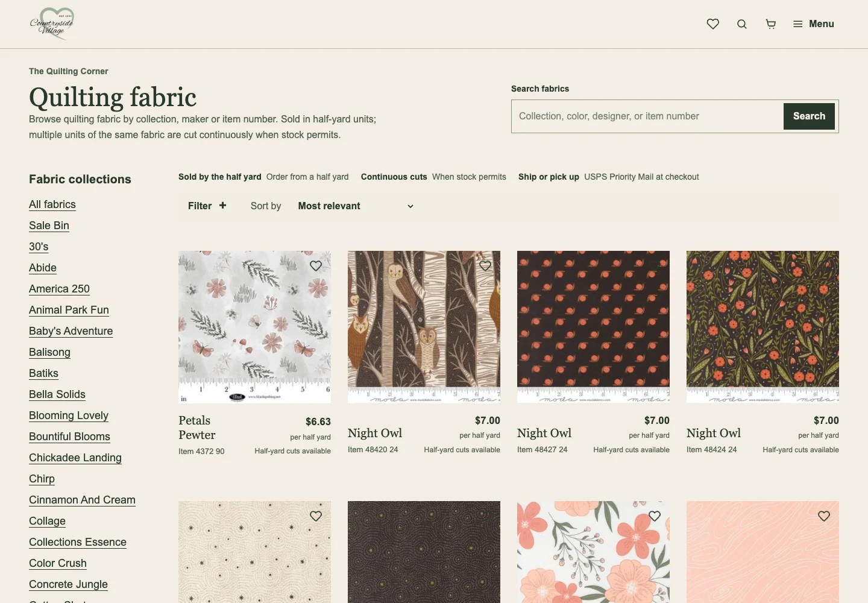Screen dimensions: 868x603
Task: Focus the Search fabrics input field
Action: [x=647, y=116]
